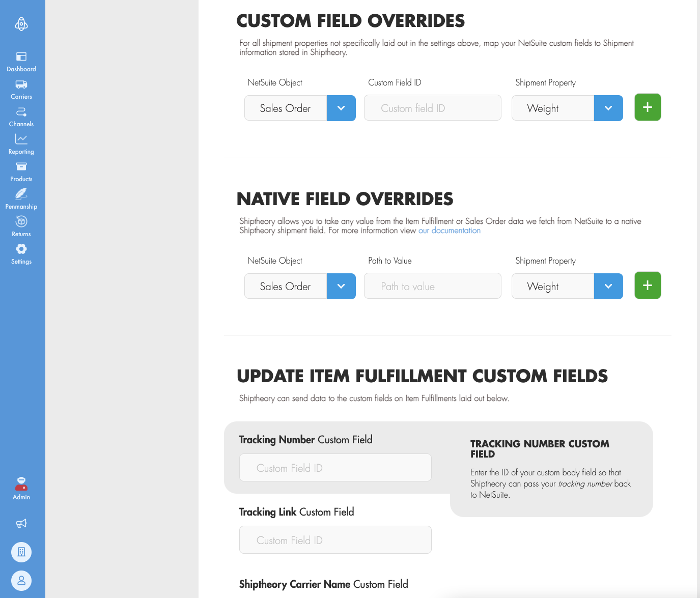The image size is (700, 598).
Task: Click the user profile icon
Action: click(x=21, y=581)
